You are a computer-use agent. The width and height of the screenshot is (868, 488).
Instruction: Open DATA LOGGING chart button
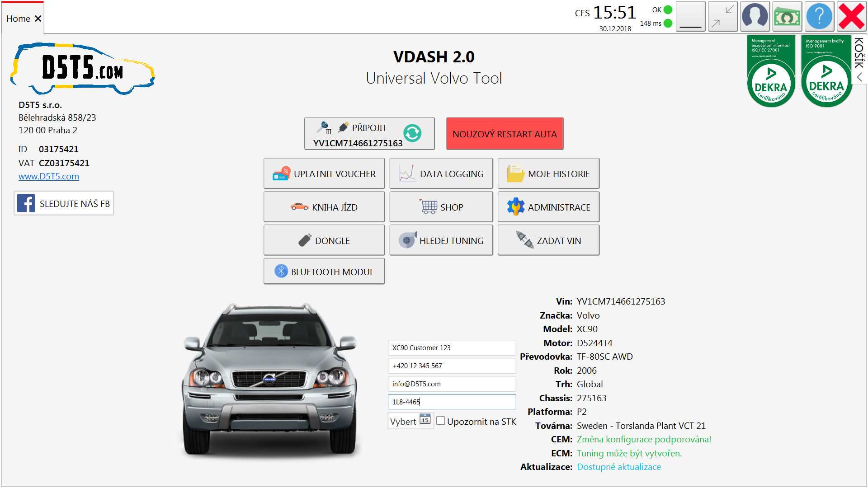coord(441,174)
